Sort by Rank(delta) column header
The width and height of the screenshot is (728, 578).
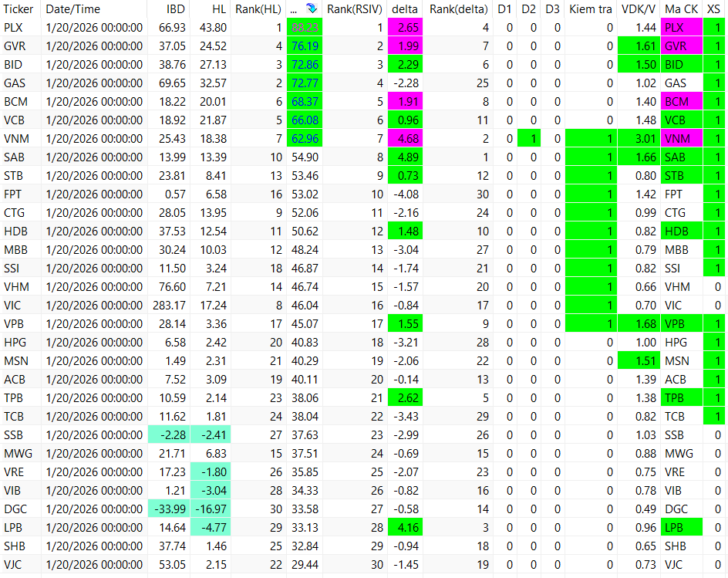click(459, 8)
